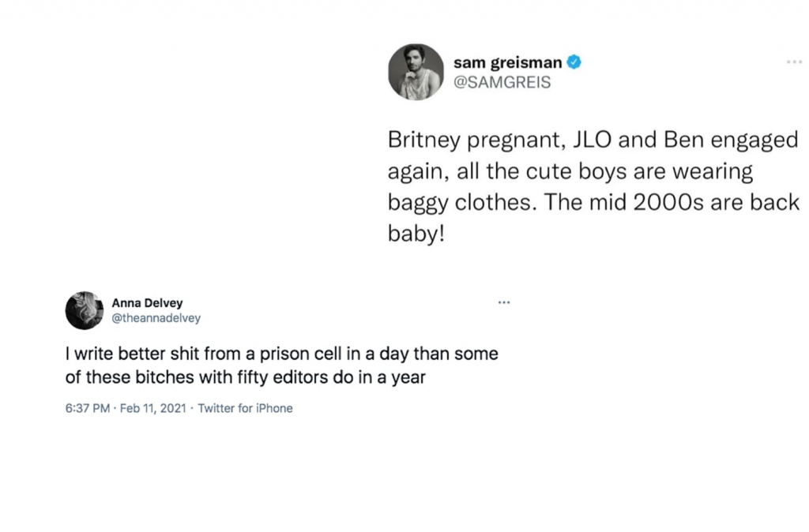Click the blue verified badge
This screenshot has height=532, width=809.
(x=574, y=62)
